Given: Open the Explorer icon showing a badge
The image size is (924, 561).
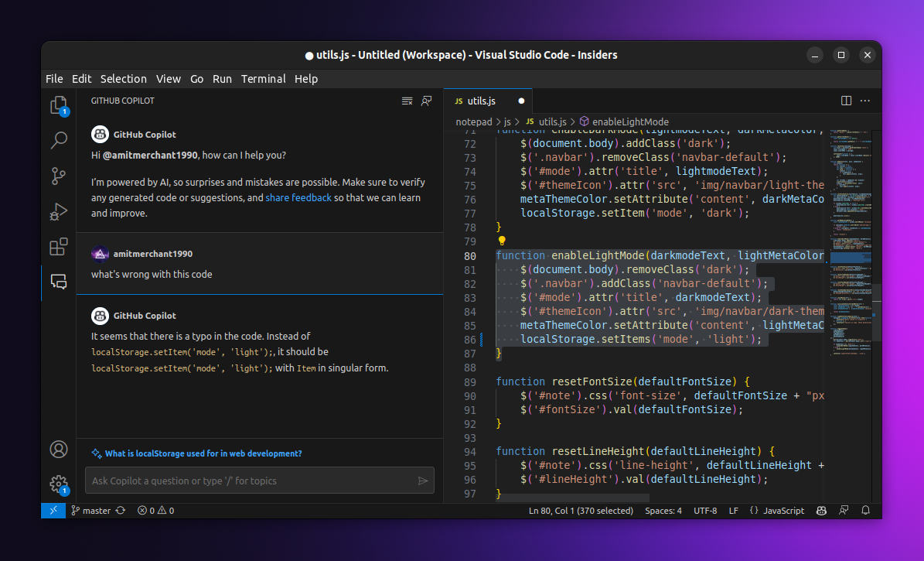Looking at the screenshot, I should point(59,104).
